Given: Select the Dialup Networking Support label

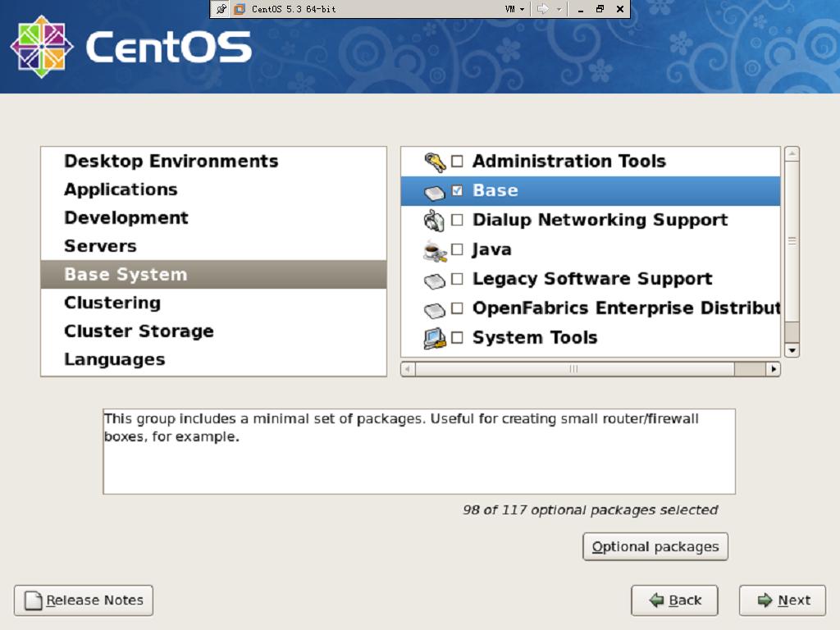Looking at the screenshot, I should click(x=600, y=220).
